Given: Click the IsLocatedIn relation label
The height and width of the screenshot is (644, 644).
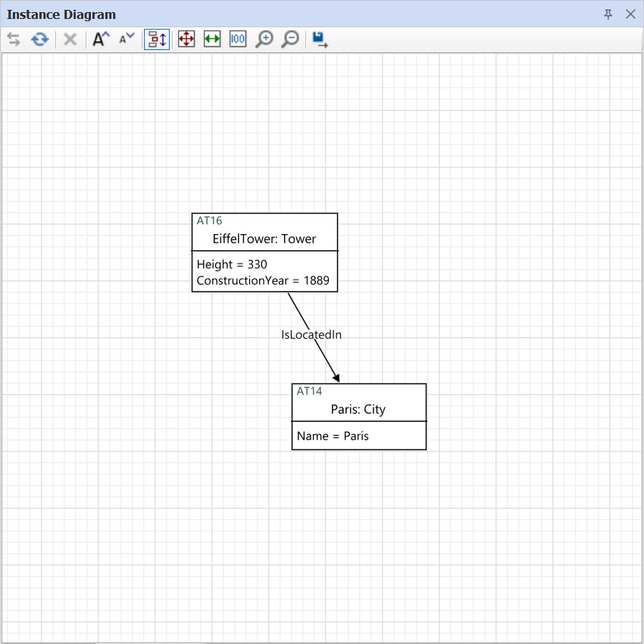Looking at the screenshot, I should (x=311, y=335).
